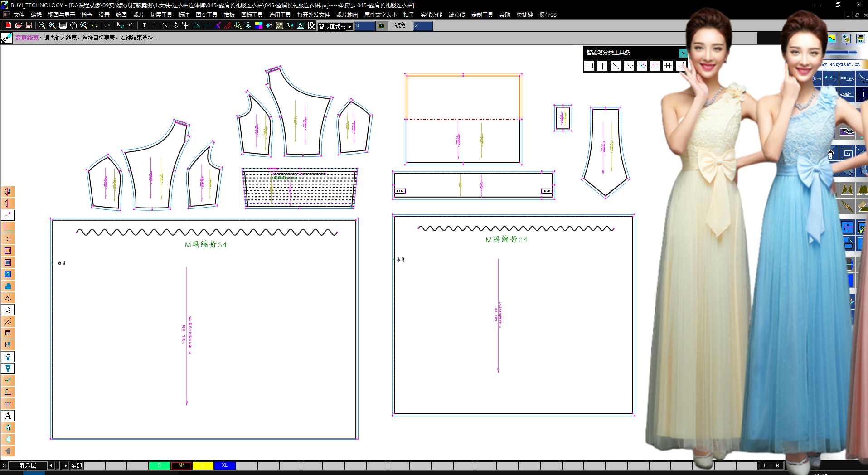This screenshot has width=868, height=475.
Task: Select the rectangle tool in smart pen toolbar
Action: point(589,66)
